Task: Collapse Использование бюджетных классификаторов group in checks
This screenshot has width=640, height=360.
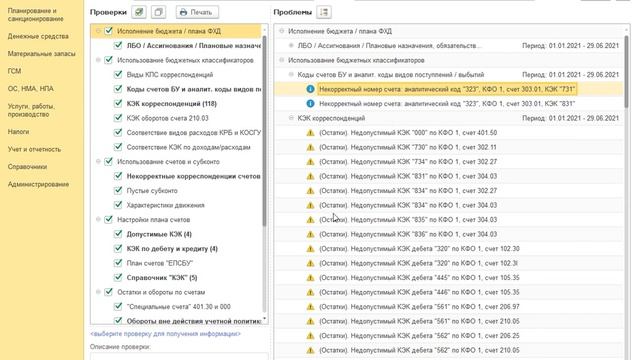Action: pos(98,60)
